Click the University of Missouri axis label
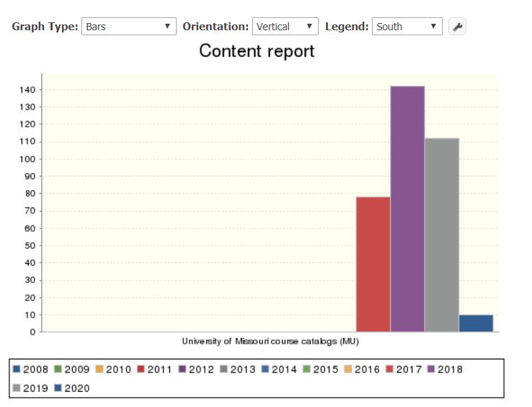Screen dimensions: 532x407 tap(270, 341)
